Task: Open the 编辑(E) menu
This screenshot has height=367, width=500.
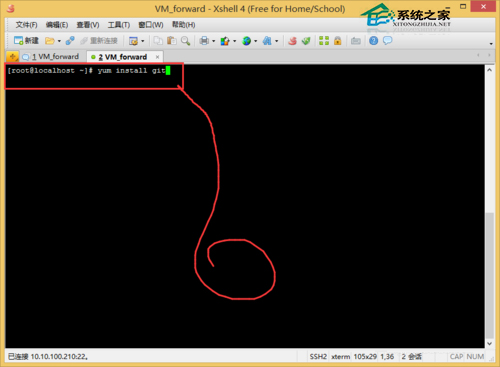Action: click(x=57, y=25)
